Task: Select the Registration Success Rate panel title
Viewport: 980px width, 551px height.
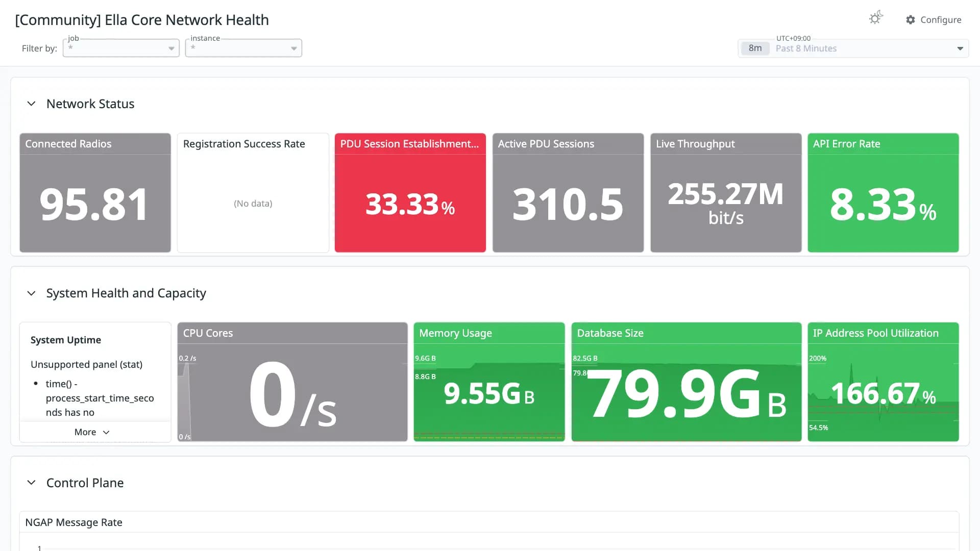Action: click(x=244, y=144)
